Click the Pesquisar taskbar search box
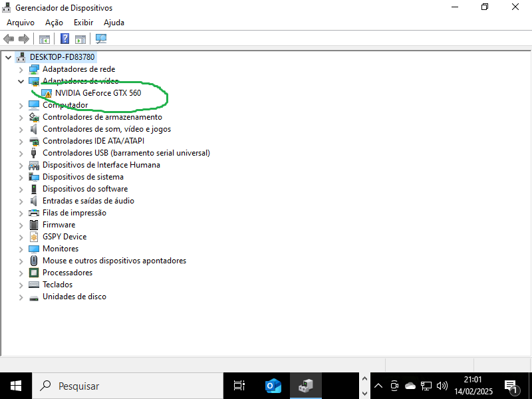Screen dimensions: 532x399 (128, 386)
